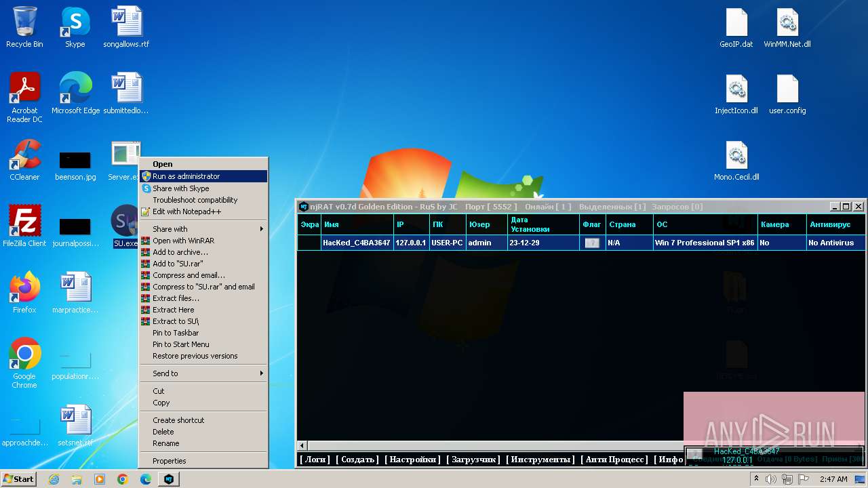The width and height of the screenshot is (868, 488).
Task: Expand Share with submenu arrow
Action: pyautogui.click(x=262, y=229)
